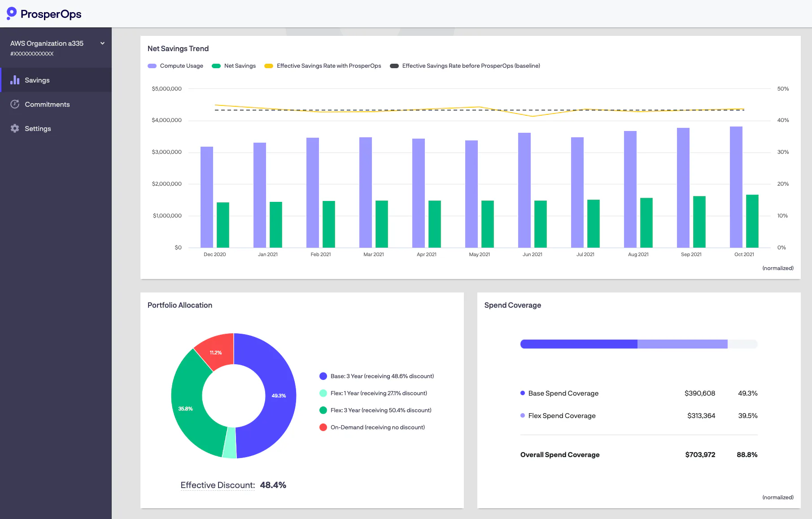Click the Settings gear icon
The width and height of the screenshot is (812, 519).
(x=15, y=128)
